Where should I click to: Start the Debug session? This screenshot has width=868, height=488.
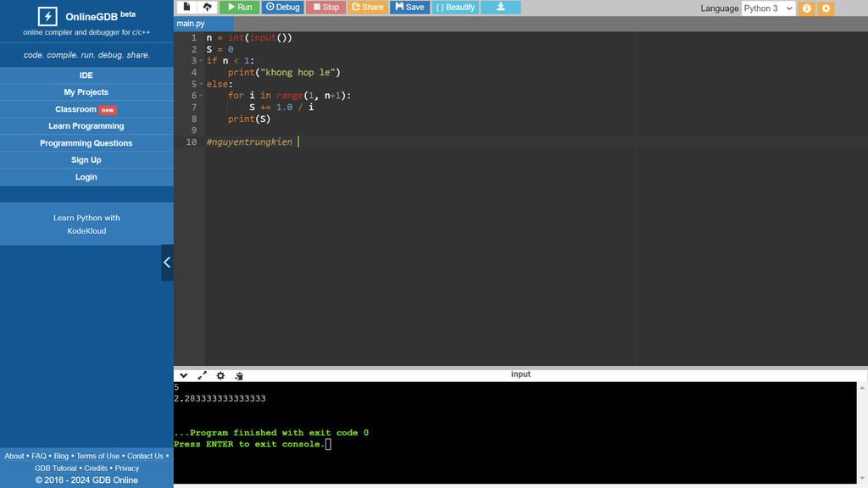282,7
